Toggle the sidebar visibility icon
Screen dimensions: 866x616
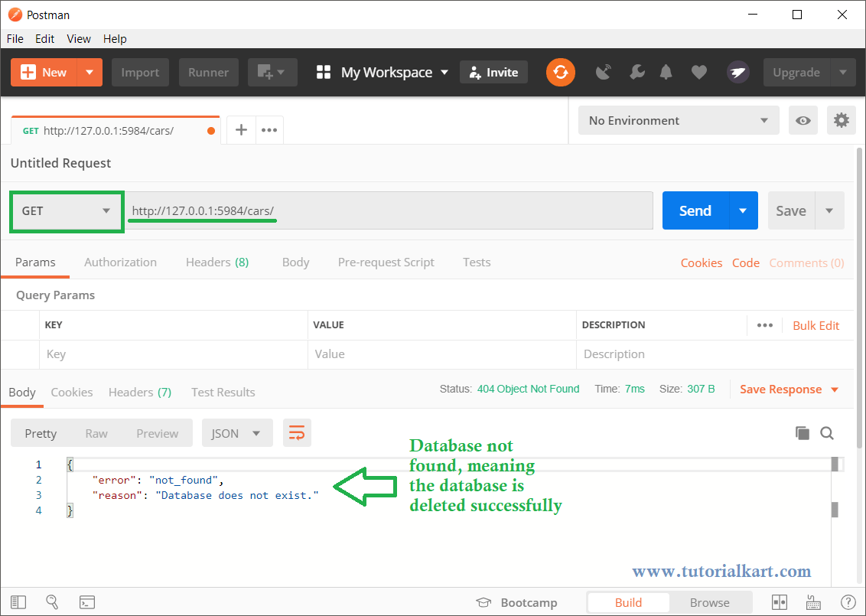point(19,602)
